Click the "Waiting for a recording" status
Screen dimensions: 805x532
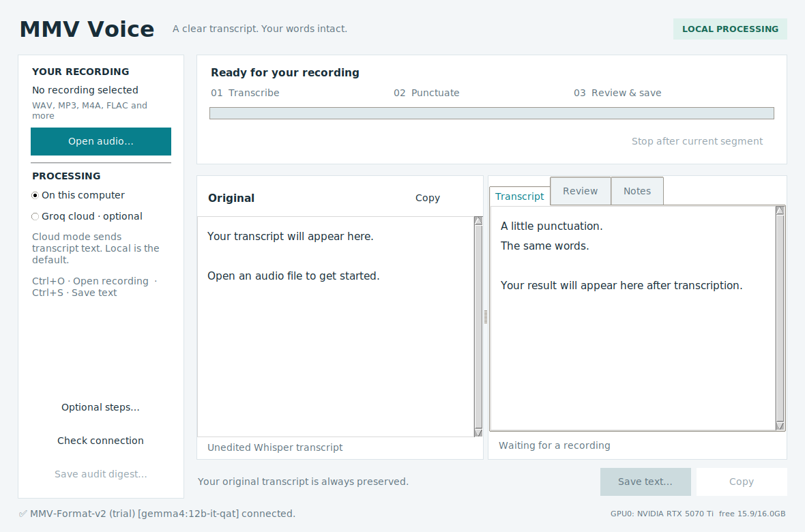555,445
